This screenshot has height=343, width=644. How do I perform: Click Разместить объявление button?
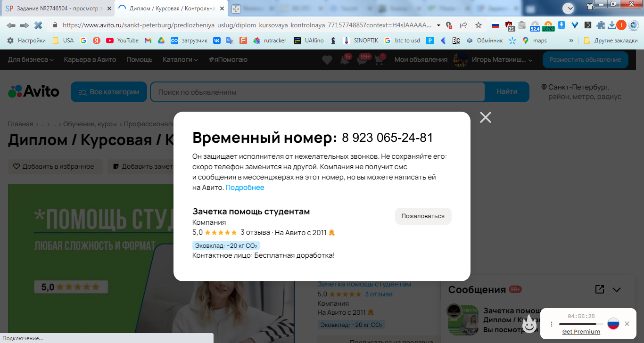(x=585, y=60)
